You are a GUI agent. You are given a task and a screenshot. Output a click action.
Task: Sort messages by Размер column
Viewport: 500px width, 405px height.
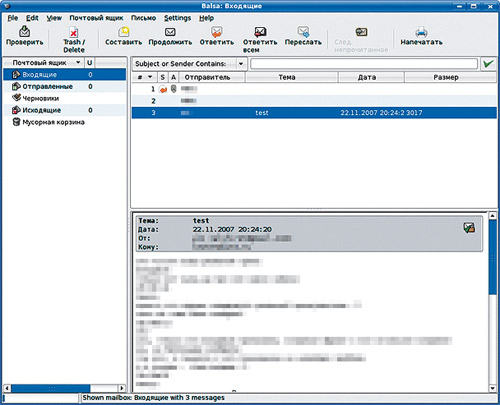pos(450,77)
